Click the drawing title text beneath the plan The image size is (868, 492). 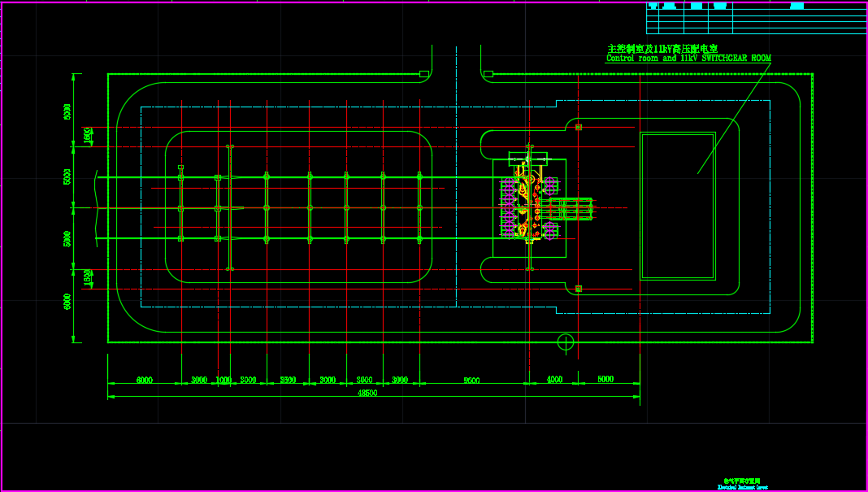(742, 484)
